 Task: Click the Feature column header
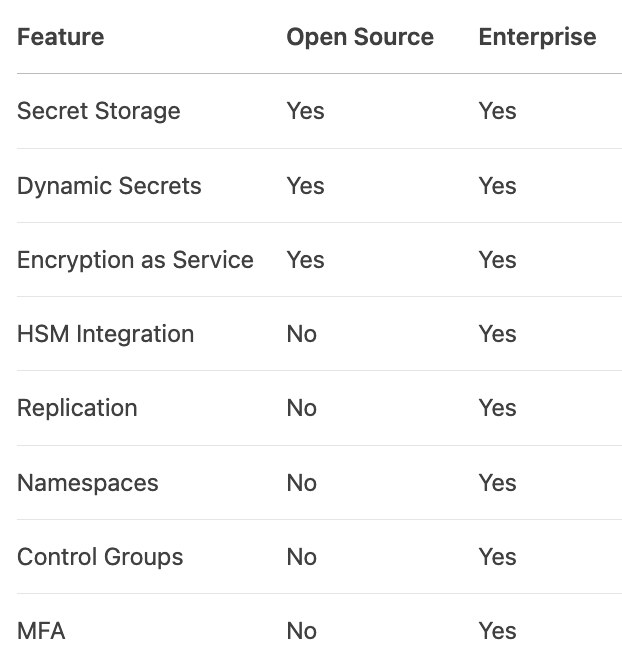[x=60, y=37]
